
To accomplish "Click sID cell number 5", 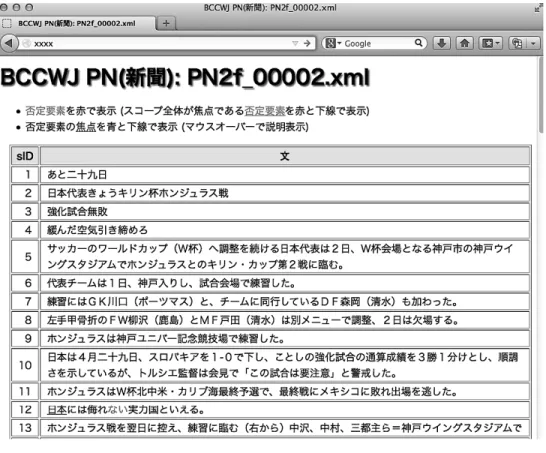I will [x=25, y=257].
